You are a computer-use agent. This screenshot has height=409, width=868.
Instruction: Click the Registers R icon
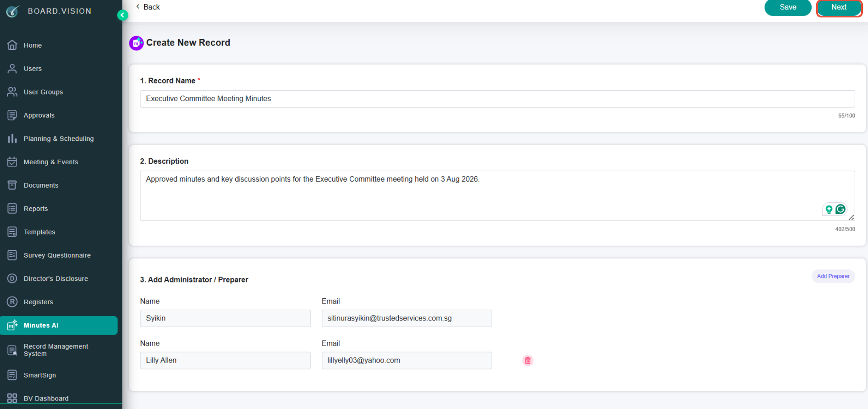12,302
